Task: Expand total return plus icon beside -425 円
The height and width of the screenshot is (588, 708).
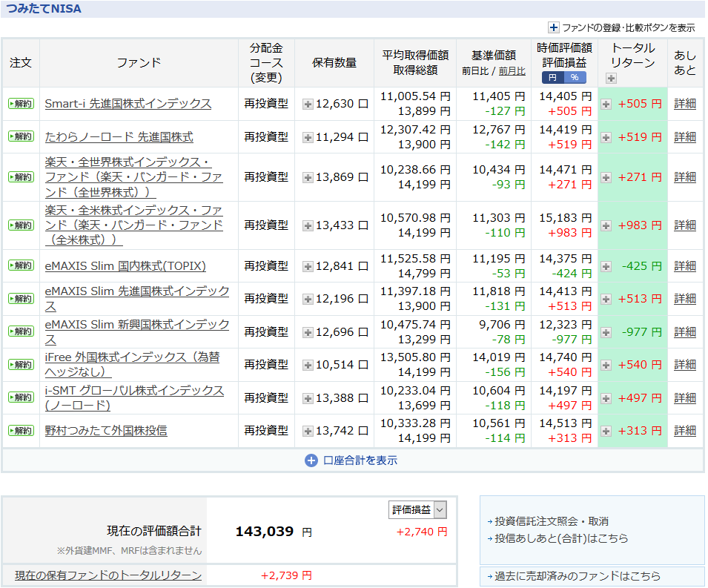Action: coord(606,266)
